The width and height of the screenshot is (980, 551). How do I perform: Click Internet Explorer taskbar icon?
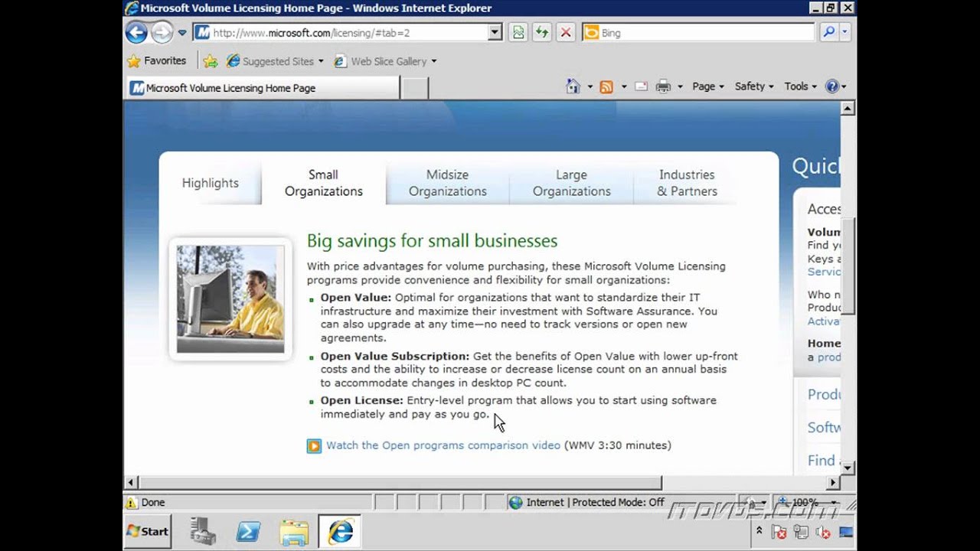[341, 531]
